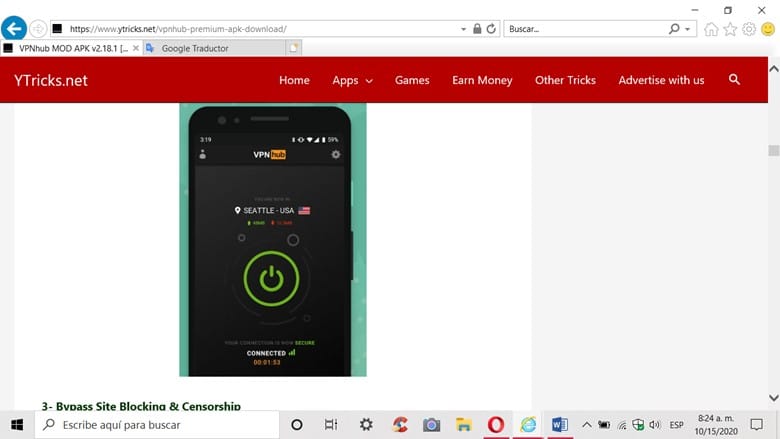This screenshot has width=780, height=439.
Task: Open Advertise with us link
Action: coord(661,80)
